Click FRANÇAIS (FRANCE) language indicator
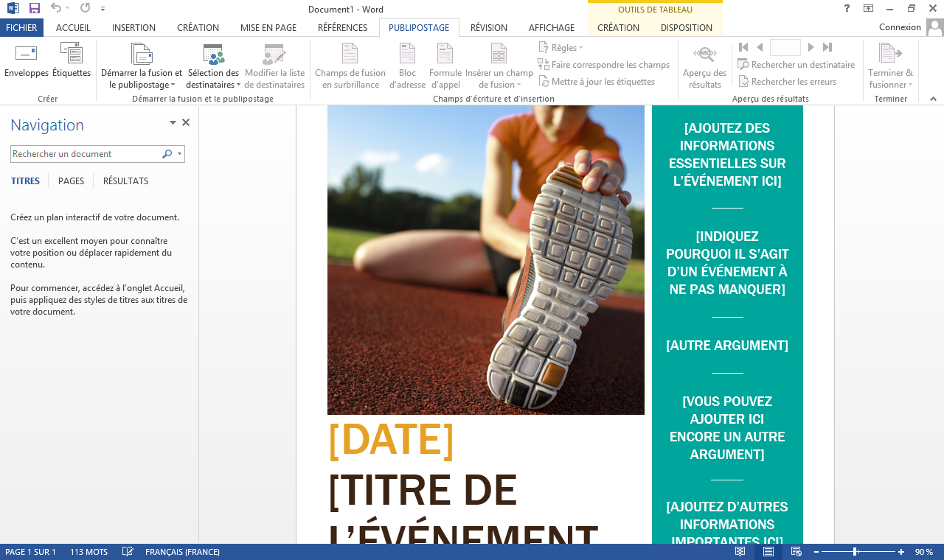This screenshot has width=944, height=560. click(182, 552)
